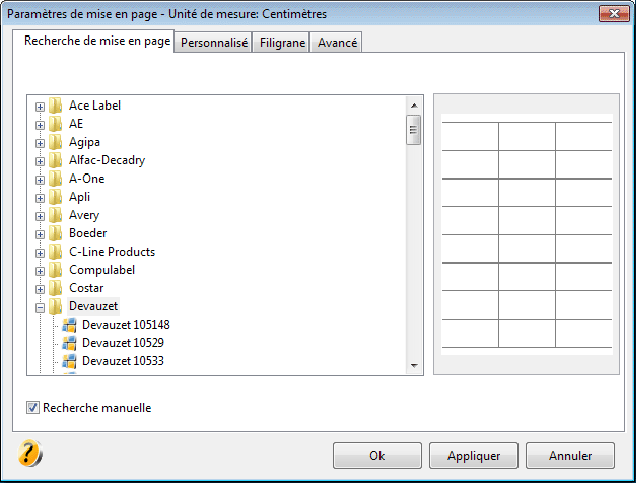636x483 pixels.
Task: Expand the Boeder tree node
Action: click(x=40, y=234)
